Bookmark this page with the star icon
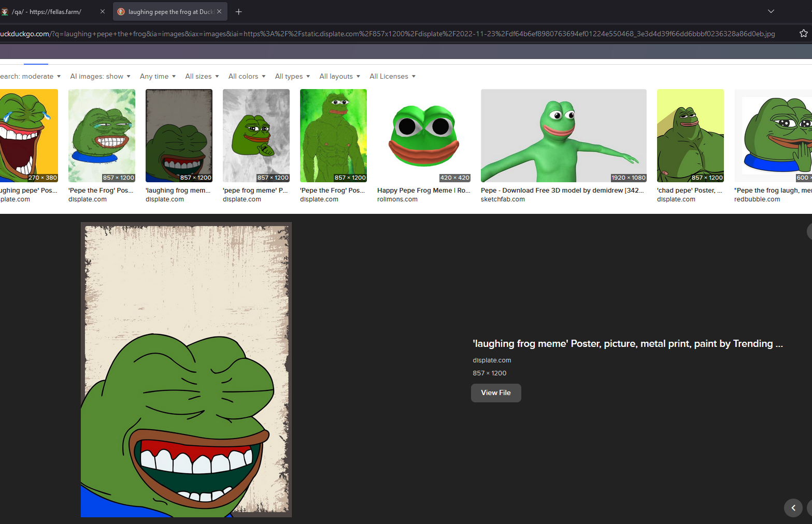The height and width of the screenshot is (524, 812). (803, 34)
